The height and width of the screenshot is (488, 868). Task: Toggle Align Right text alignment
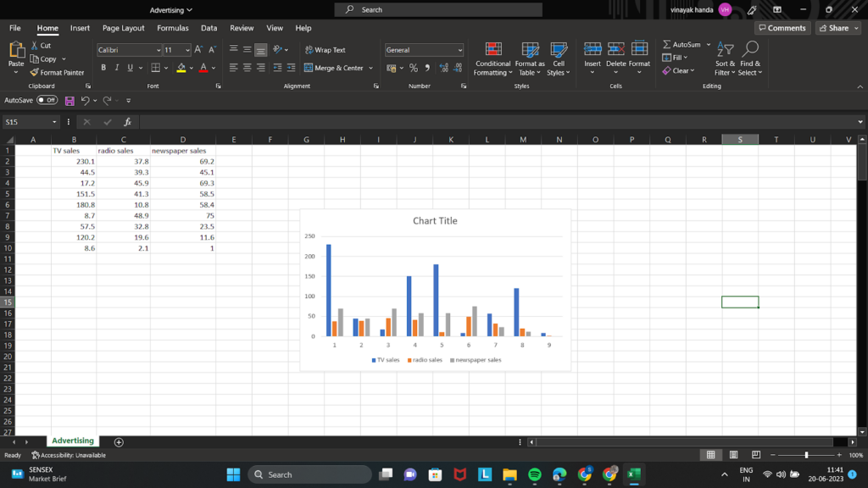pos(261,68)
